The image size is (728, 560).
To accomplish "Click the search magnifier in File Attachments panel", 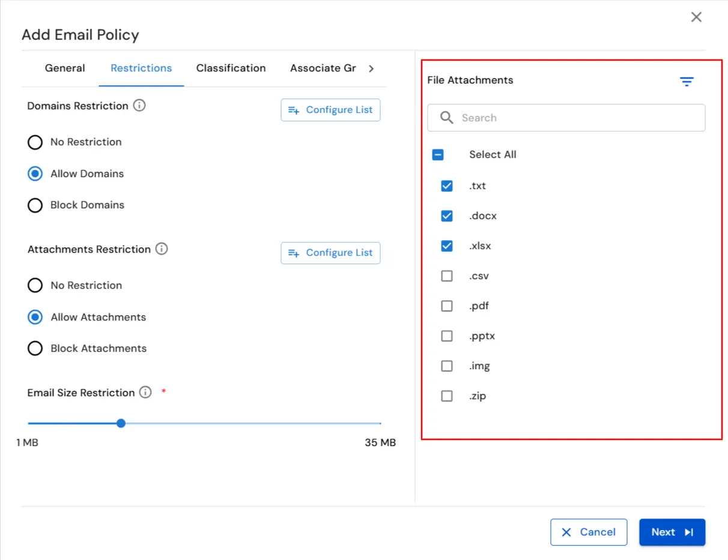I will pyautogui.click(x=447, y=118).
